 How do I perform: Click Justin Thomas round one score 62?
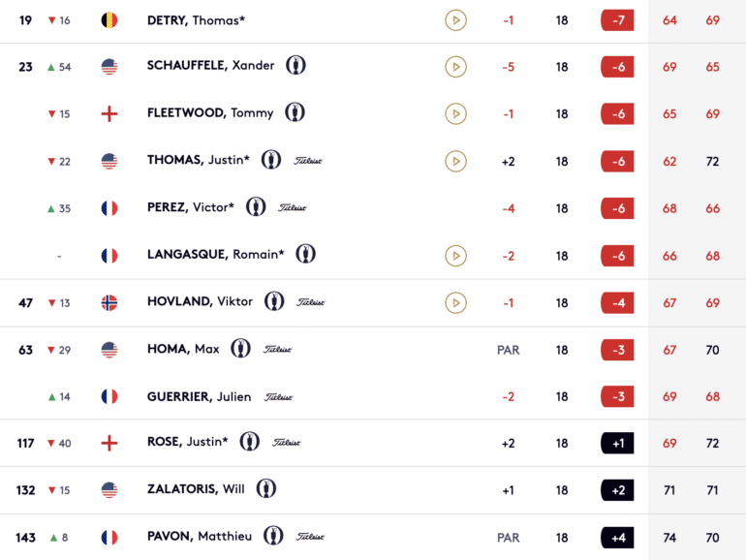(x=669, y=161)
